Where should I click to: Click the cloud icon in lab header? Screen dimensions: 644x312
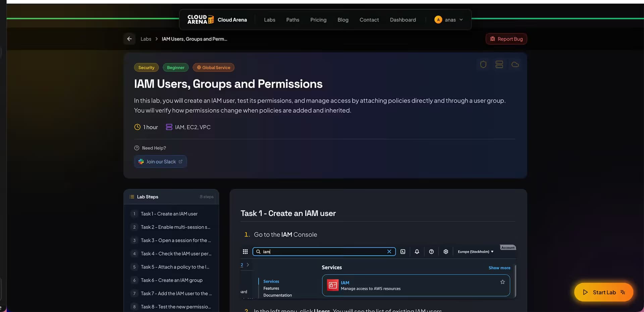pos(515,64)
